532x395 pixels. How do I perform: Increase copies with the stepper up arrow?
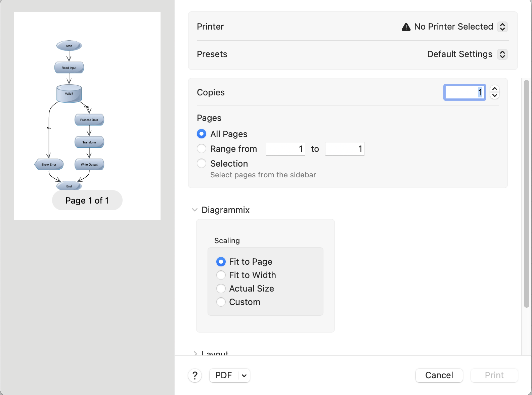pos(495,89)
